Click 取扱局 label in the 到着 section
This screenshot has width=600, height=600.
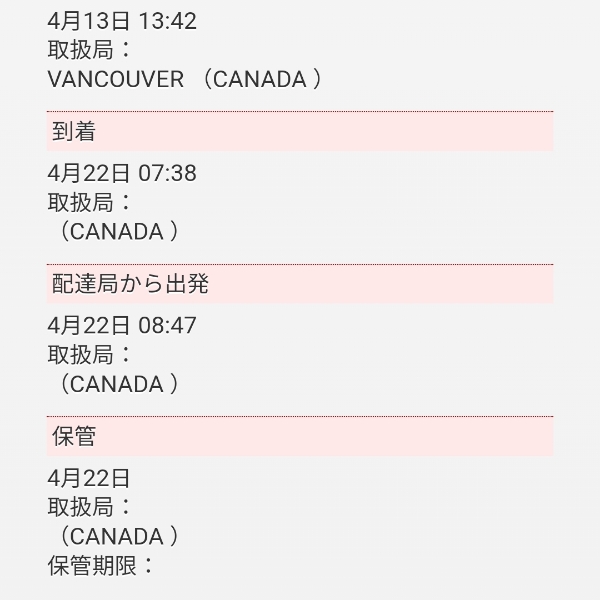coord(90,202)
